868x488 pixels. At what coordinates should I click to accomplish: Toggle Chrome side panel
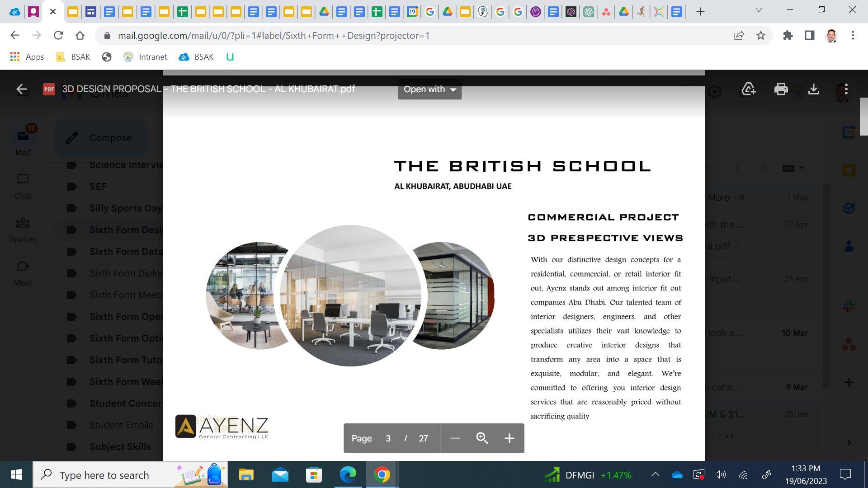coord(810,35)
